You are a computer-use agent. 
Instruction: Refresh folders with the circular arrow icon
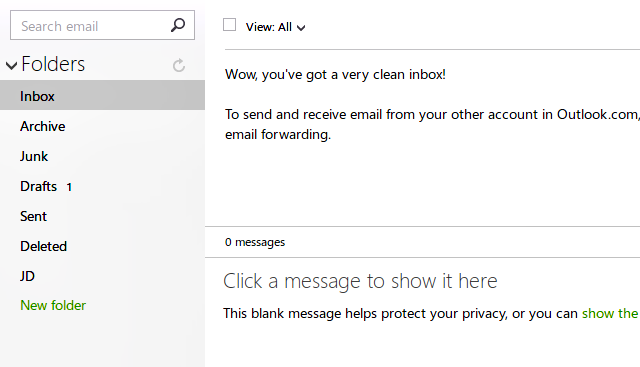pyautogui.click(x=179, y=65)
